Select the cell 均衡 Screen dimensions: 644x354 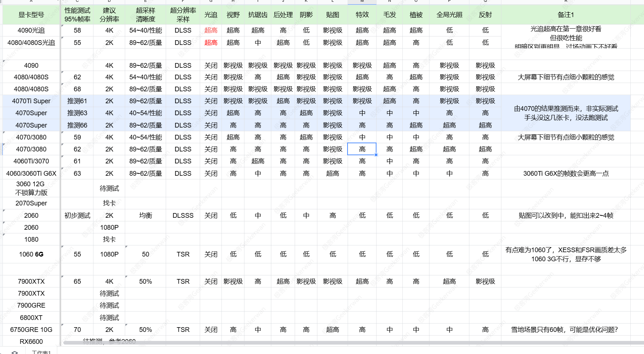click(146, 216)
